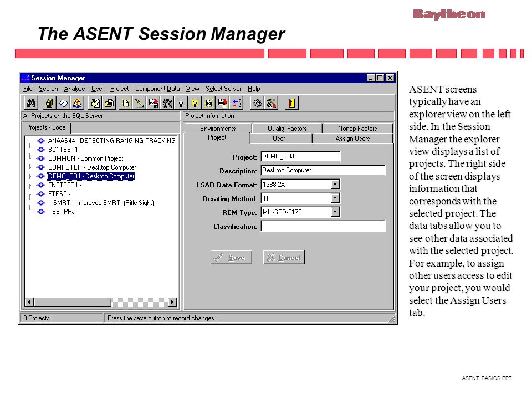Click the hammer and wrench tools icon
Viewport: 532px width, 399px height.
point(272,103)
